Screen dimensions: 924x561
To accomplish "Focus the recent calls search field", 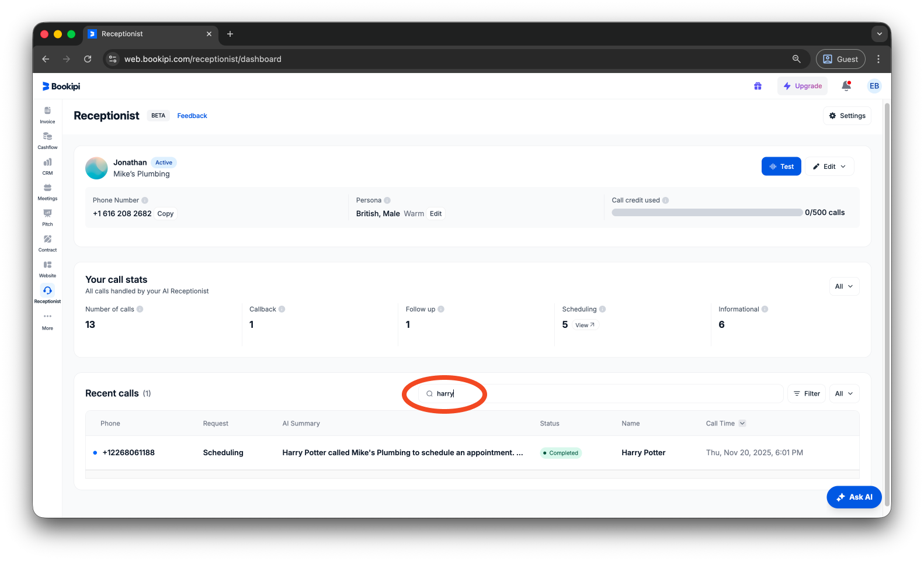I will 600,394.
